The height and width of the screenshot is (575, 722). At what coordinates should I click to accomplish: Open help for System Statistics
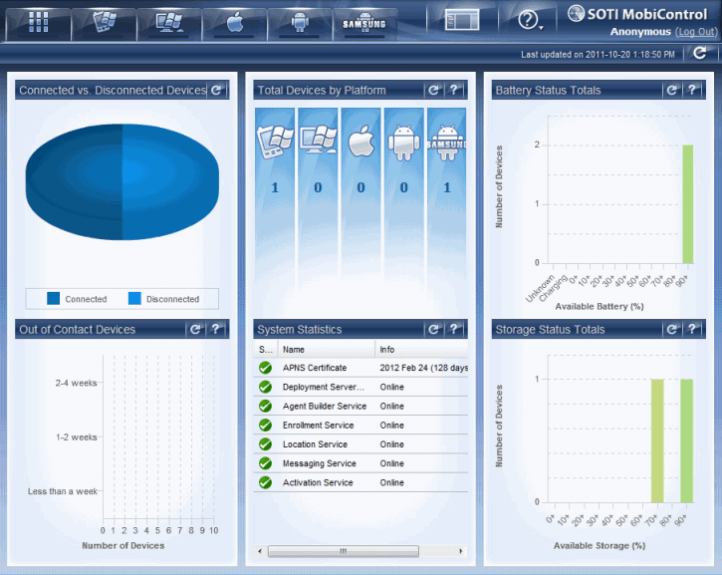pyautogui.click(x=454, y=330)
